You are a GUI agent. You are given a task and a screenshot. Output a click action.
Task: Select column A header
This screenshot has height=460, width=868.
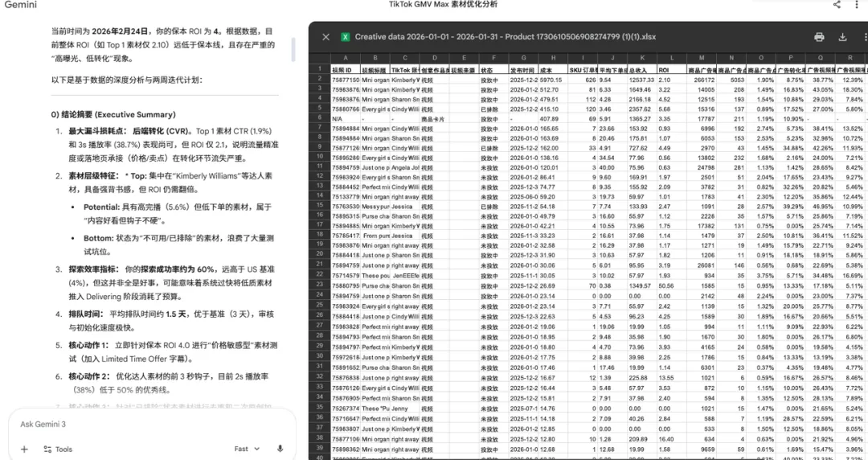346,58
